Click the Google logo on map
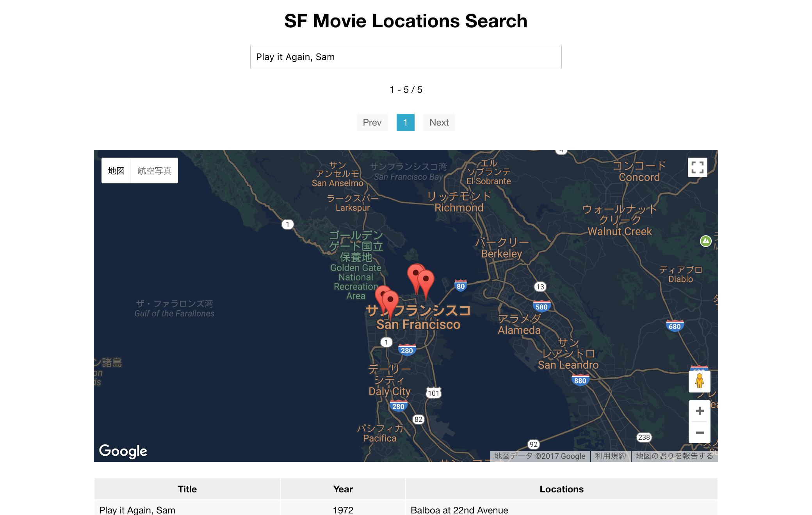The width and height of the screenshot is (812, 515). [123, 451]
